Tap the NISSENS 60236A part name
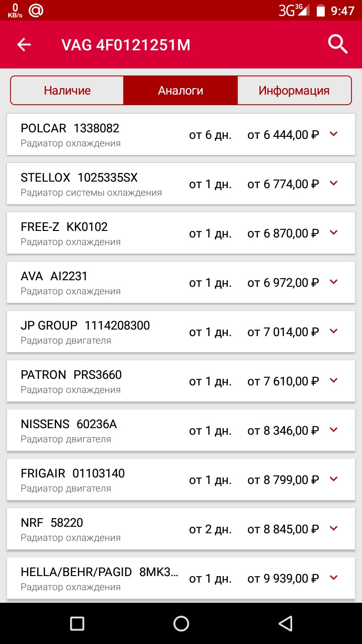The width and height of the screenshot is (362, 644). pos(69,424)
